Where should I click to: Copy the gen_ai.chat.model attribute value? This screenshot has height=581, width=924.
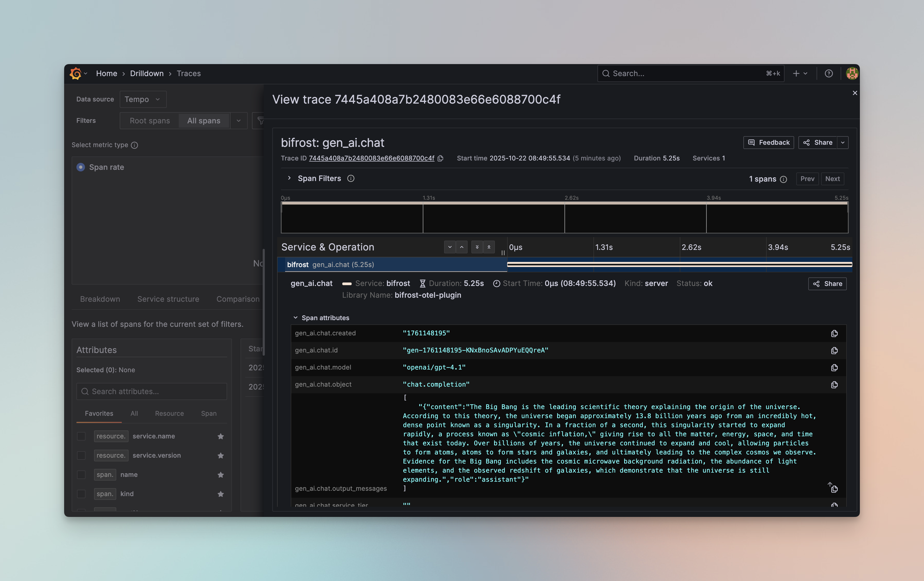point(834,367)
